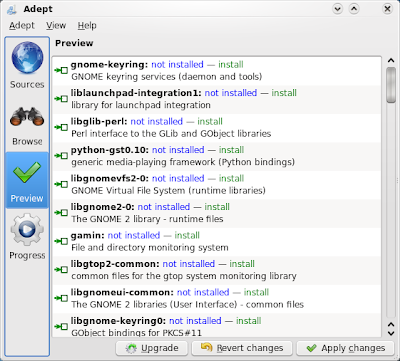Click the install icon beside liblaunchpad-integration1
Image resolution: width=400 pixels, height=361 pixels.
pos(61,99)
